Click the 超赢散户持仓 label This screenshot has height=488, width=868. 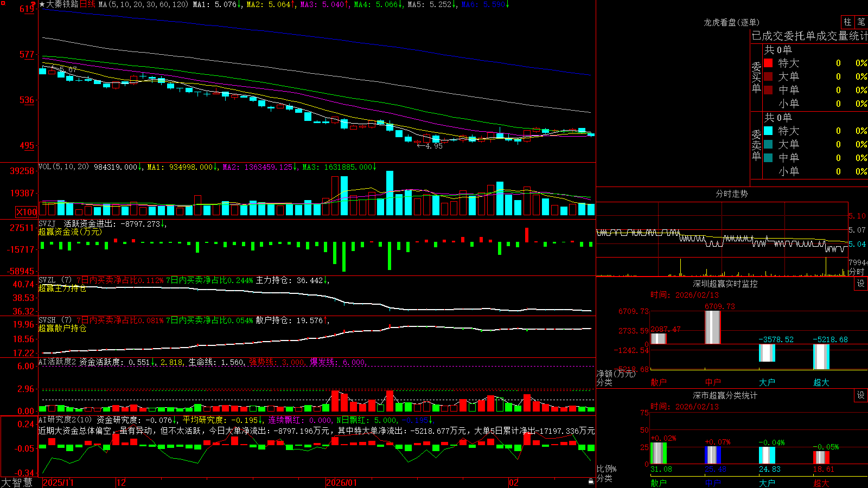(62, 328)
